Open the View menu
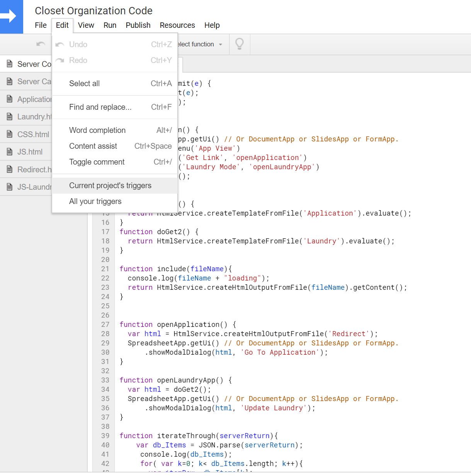 (x=86, y=25)
